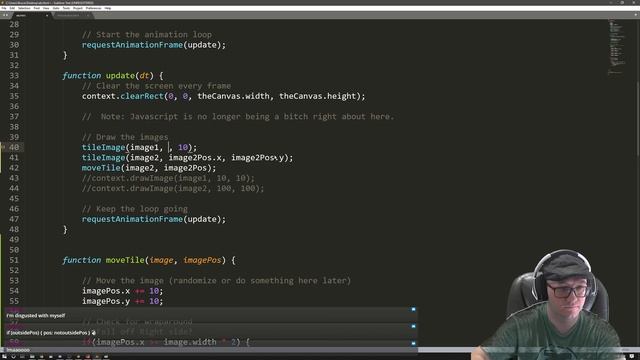Open the Help menu
The height and width of the screenshot is (360, 640).
pyautogui.click(x=108, y=8)
